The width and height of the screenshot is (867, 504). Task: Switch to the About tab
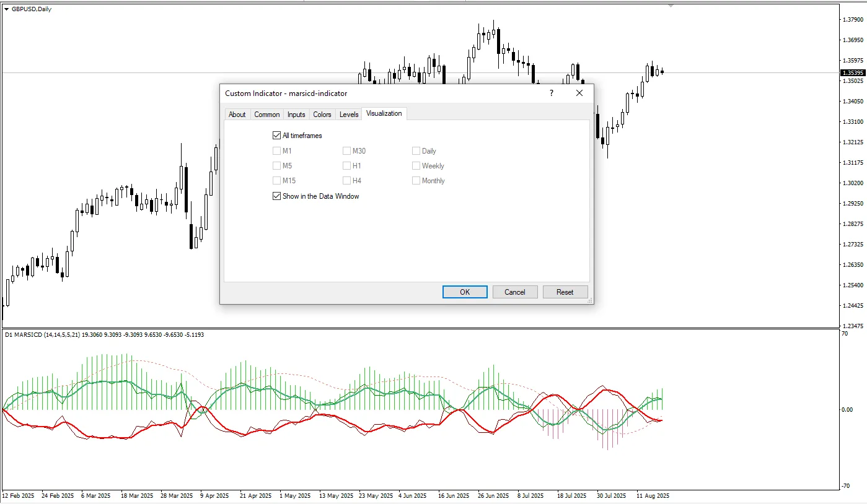pos(237,115)
